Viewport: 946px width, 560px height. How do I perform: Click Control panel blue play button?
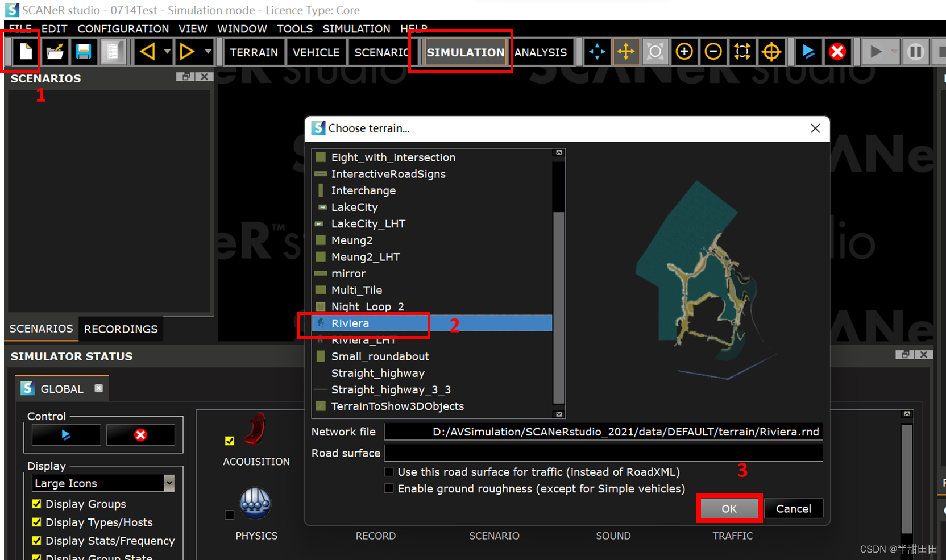pyautogui.click(x=66, y=435)
